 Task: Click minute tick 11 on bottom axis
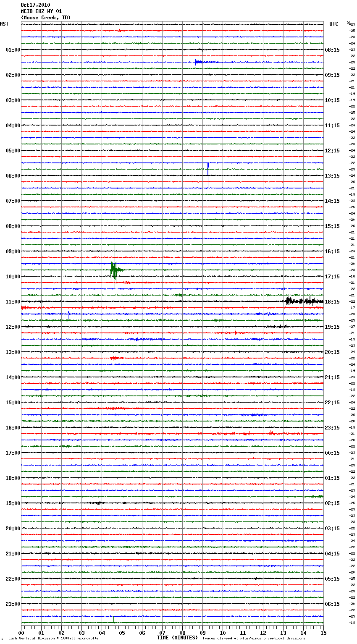point(243,633)
